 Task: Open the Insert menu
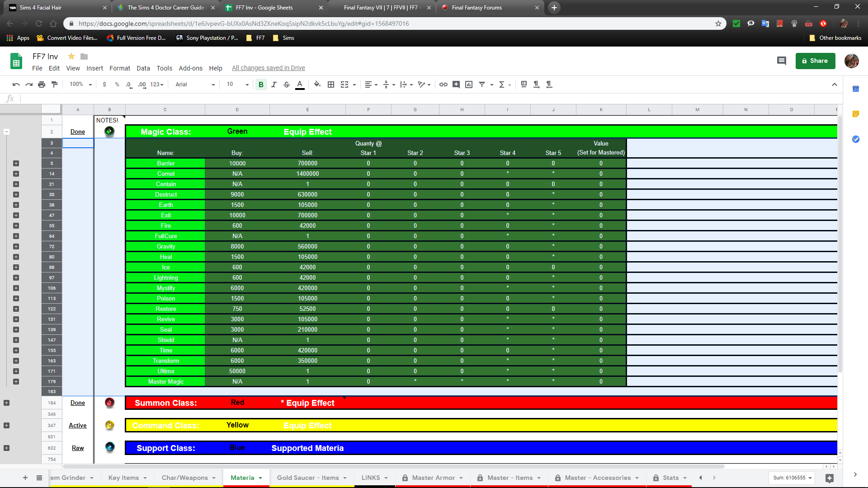[x=94, y=68]
